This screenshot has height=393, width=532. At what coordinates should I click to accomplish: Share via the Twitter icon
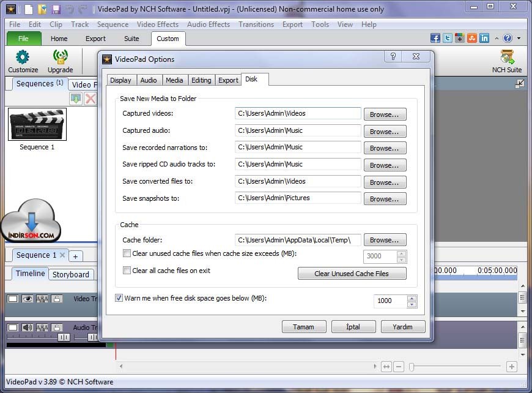pyautogui.click(x=448, y=38)
